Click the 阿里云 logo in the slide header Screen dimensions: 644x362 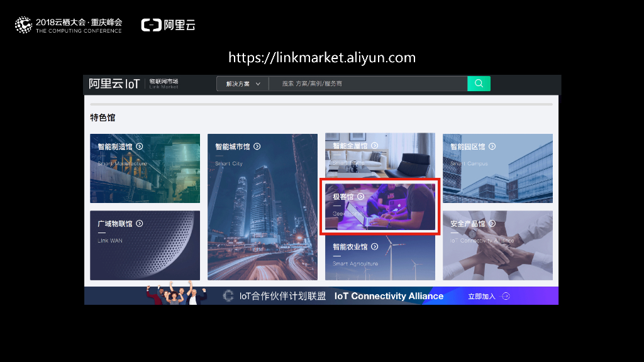coord(168,25)
